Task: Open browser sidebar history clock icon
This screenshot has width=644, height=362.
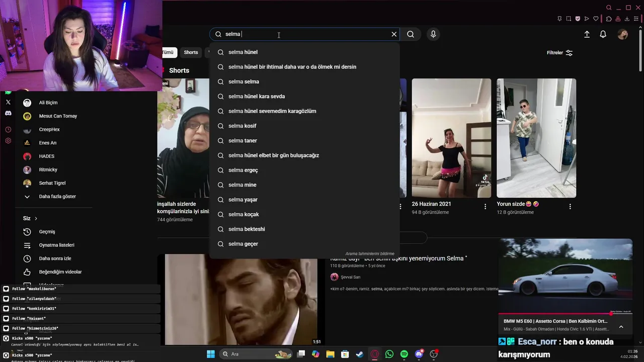Action: coord(8,130)
